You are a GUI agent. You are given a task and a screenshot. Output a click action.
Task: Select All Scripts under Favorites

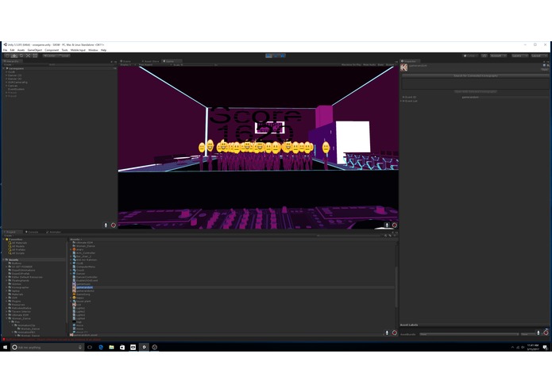click(18, 253)
